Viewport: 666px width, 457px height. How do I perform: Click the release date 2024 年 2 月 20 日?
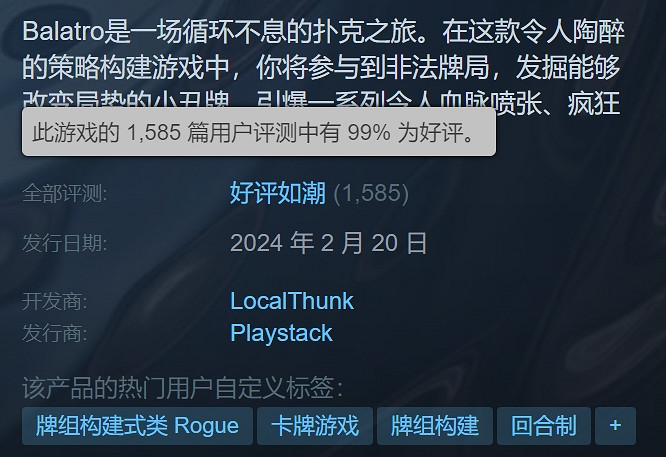click(x=328, y=243)
